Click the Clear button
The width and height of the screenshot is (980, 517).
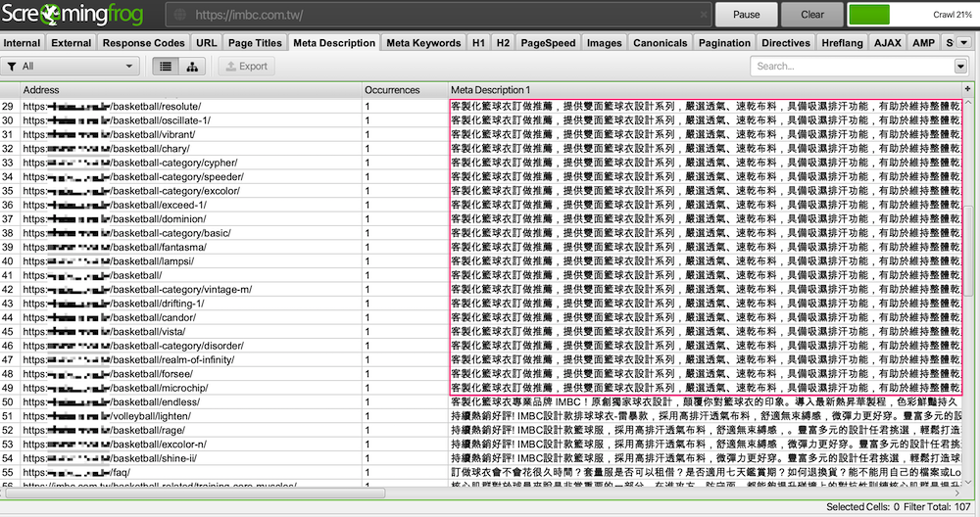coord(811,15)
